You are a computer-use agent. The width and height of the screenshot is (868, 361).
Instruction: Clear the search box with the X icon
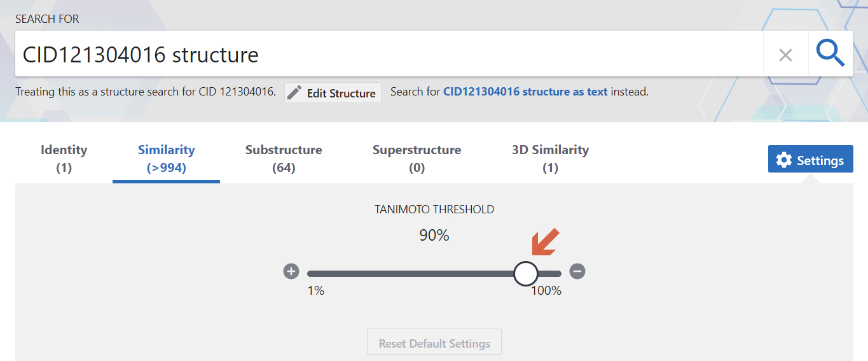coord(785,55)
